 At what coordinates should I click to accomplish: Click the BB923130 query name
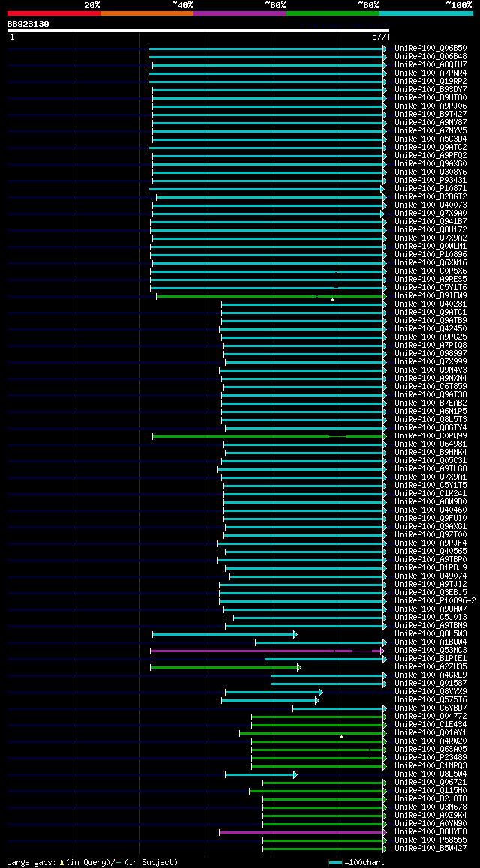(28, 24)
